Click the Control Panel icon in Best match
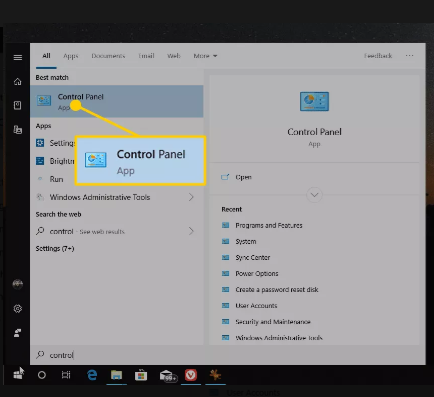 (44, 100)
